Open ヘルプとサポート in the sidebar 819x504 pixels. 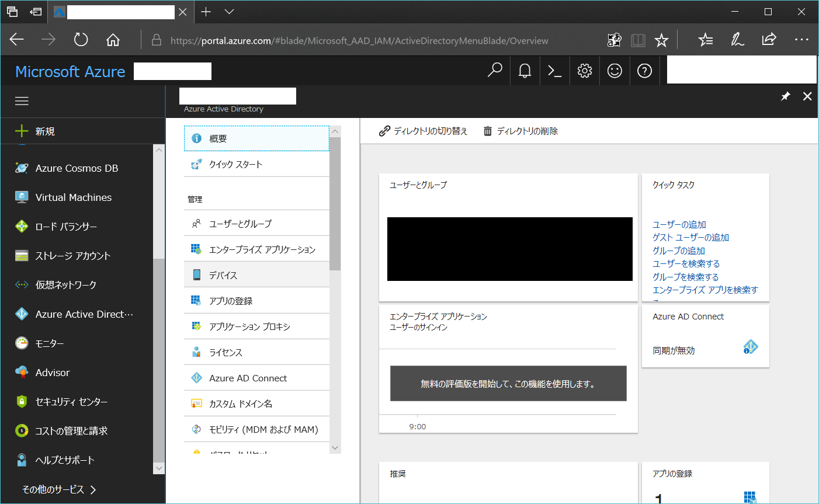pyautogui.click(x=64, y=460)
